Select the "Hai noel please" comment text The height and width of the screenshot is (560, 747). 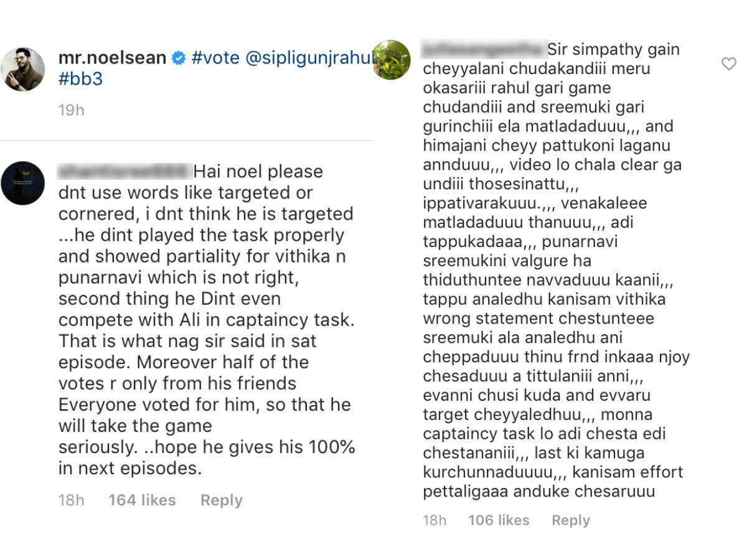coord(207,320)
